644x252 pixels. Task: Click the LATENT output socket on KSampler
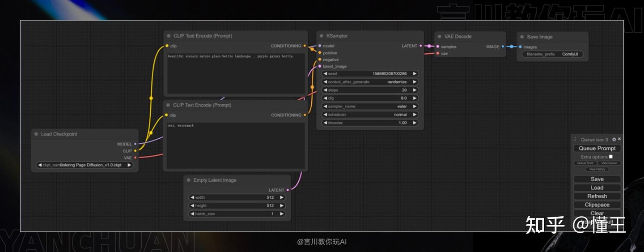tap(421, 46)
